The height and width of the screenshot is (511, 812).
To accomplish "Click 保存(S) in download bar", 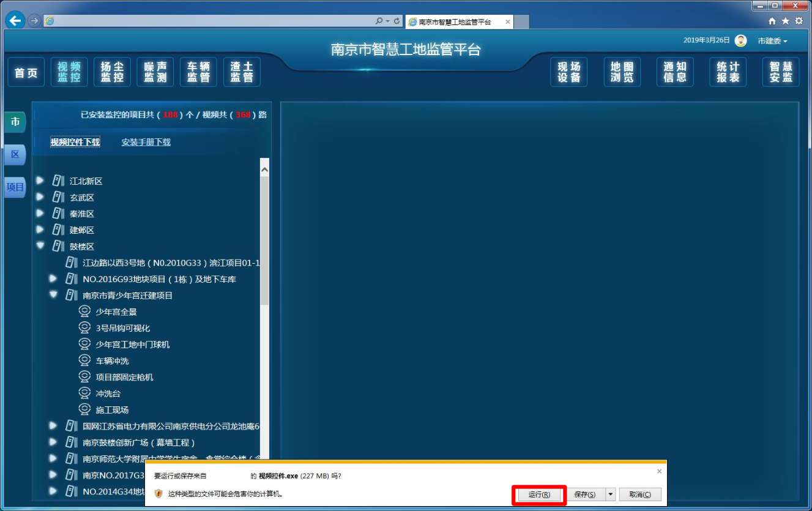I will [x=585, y=494].
